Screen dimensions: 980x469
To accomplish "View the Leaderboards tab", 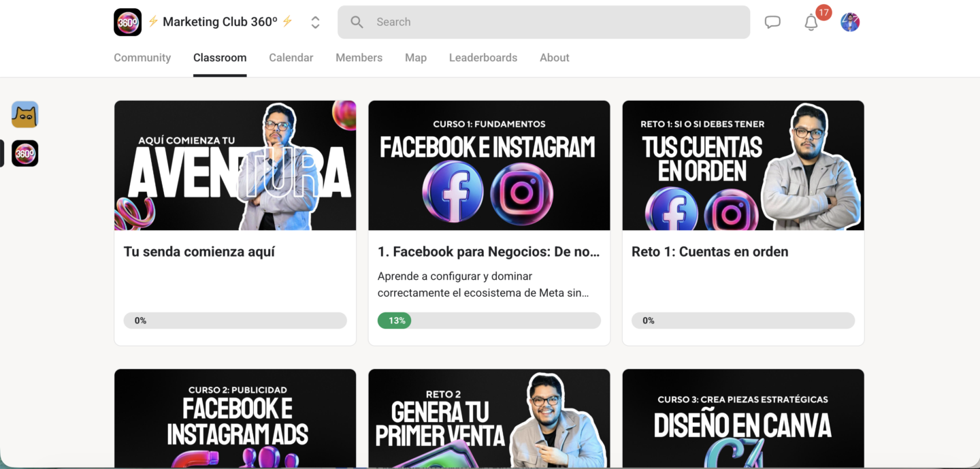I will coord(483,58).
